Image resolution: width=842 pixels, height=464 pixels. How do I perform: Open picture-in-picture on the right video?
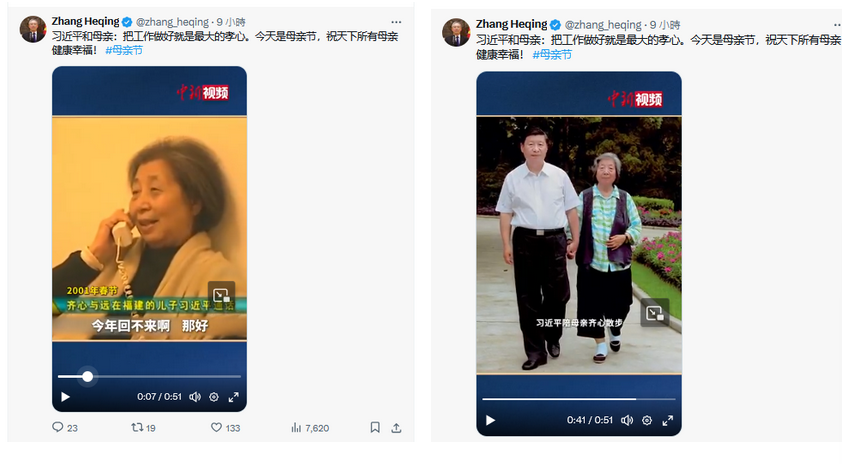pyautogui.click(x=655, y=313)
